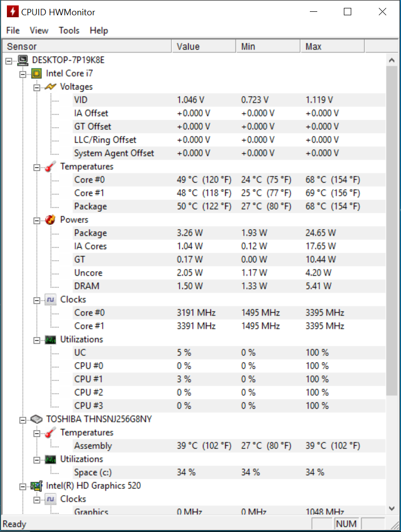Click the TOSHIBA Utilizations graph icon
This screenshot has height=532, width=401.
(x=51, y=460)
